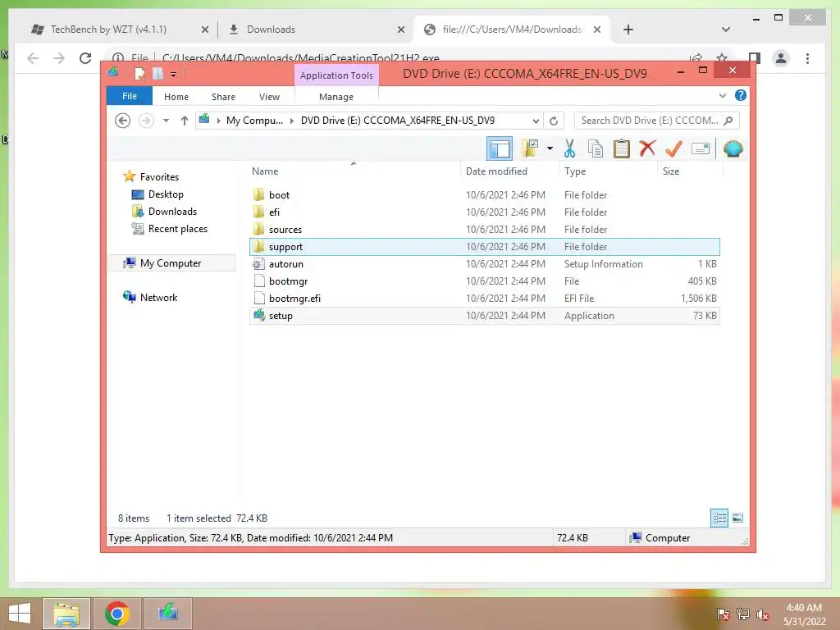Expand the address bar history dropdown
The width and height of the screenshot is (840, 630).
coord(535,121)
